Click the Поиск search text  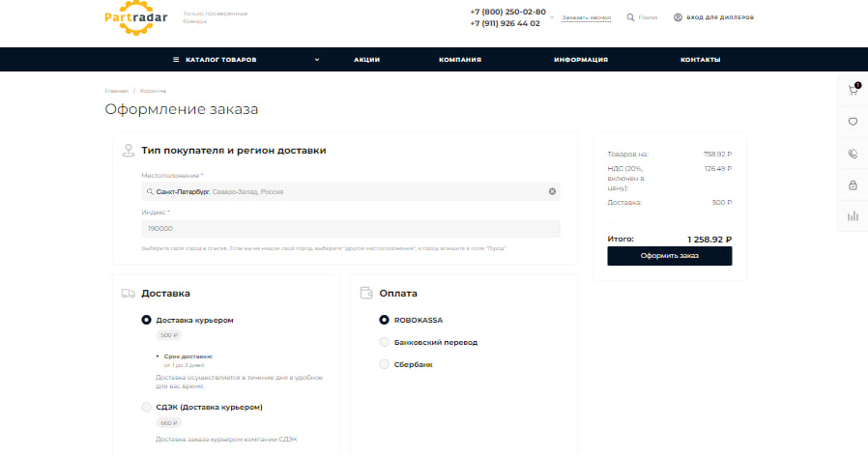pyautogui.click(x=648, y=17)
